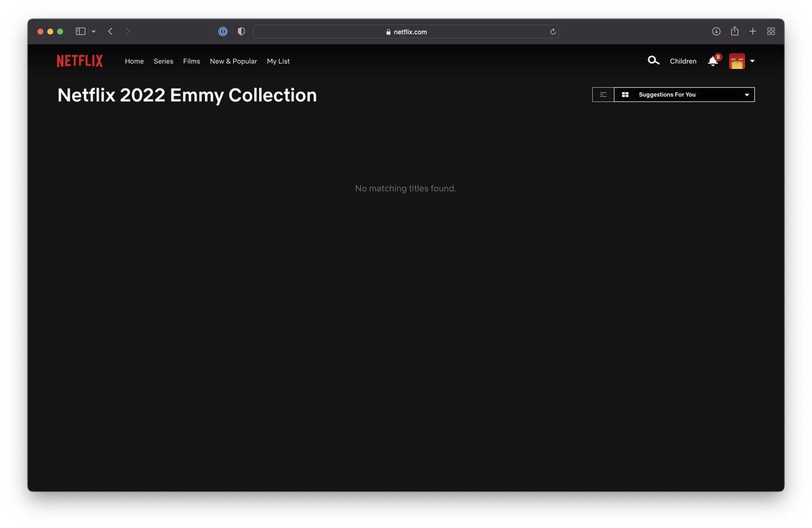The height and width of the screenshot is (528, 812).
Task: Open the Netflix search icon
Action: tap(653, 61)
